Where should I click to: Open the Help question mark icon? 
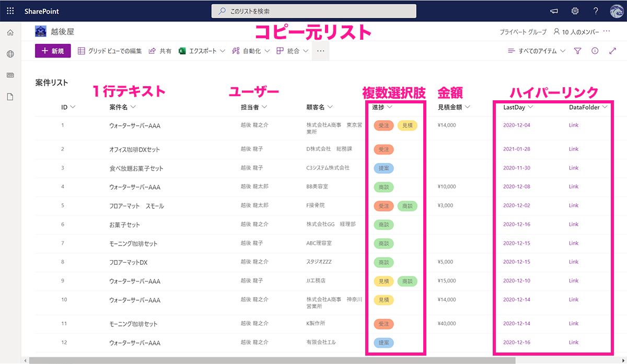596,11
